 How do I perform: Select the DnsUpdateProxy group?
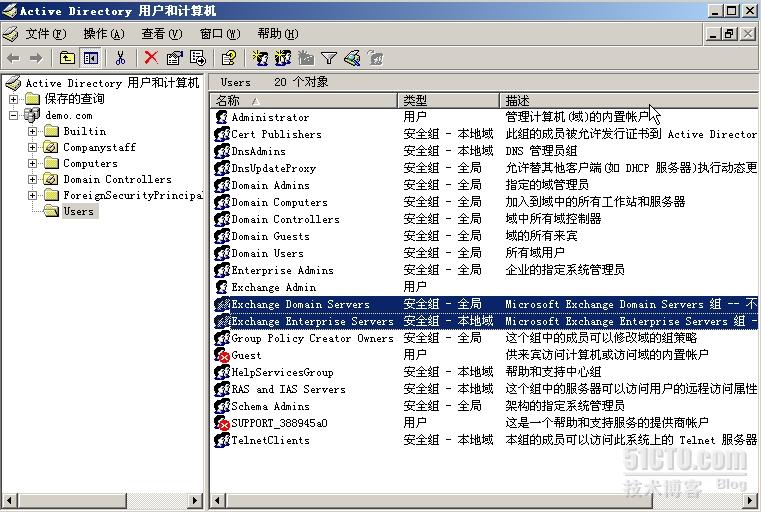(x=273, y=168)
